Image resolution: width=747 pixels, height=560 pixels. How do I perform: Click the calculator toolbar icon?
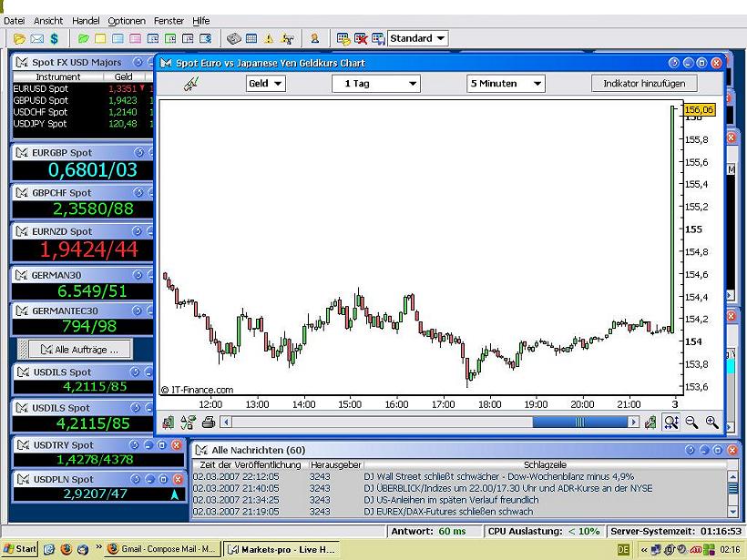(234, 38)
